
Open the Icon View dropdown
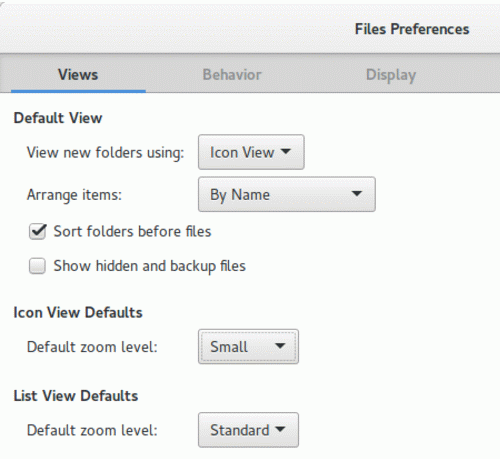251,152
